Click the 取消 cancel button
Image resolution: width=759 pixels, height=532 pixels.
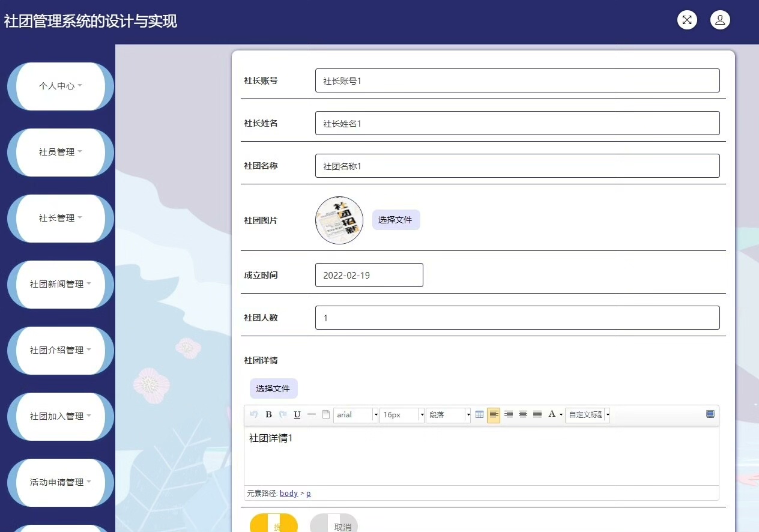pos(334,523)
